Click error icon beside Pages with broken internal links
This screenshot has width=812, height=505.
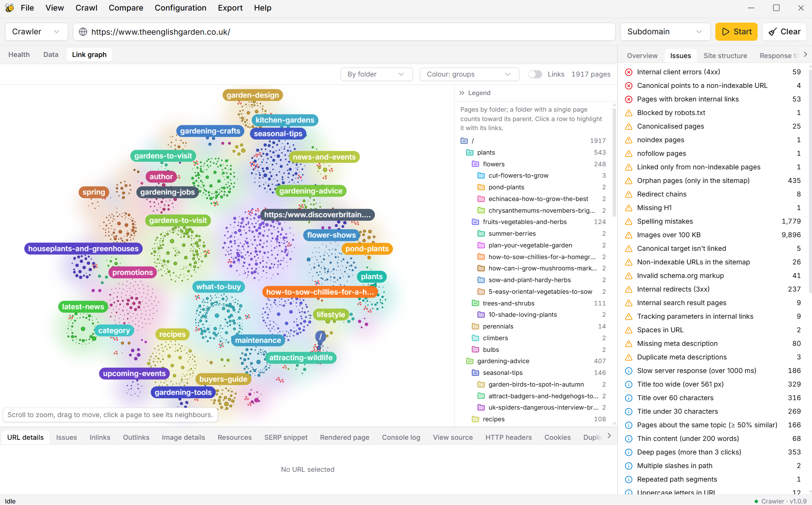coord(629,99)
